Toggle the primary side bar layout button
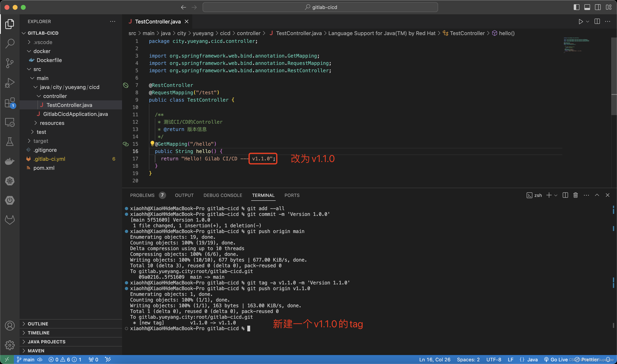Screen dimensions: 617x364 point(577,7)
